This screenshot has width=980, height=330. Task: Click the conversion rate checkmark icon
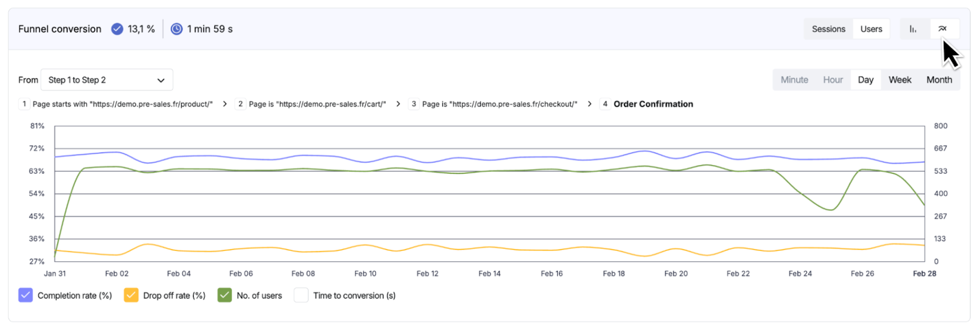click(117, 29)
